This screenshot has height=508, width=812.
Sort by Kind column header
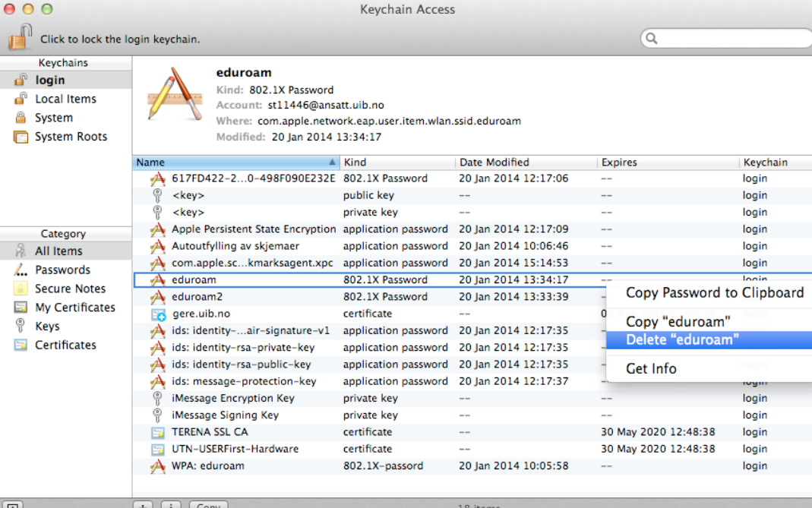click(397, 162)
